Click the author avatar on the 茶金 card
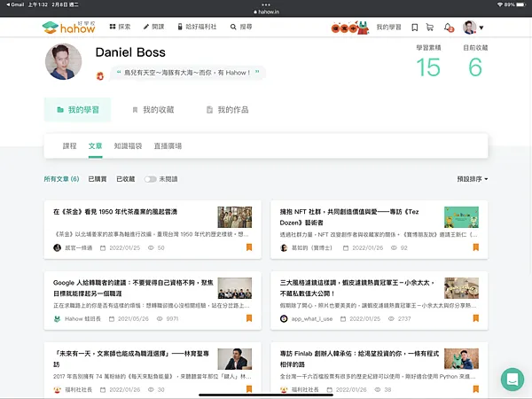Viewport: 532px width, 399px height. [57, 247]
